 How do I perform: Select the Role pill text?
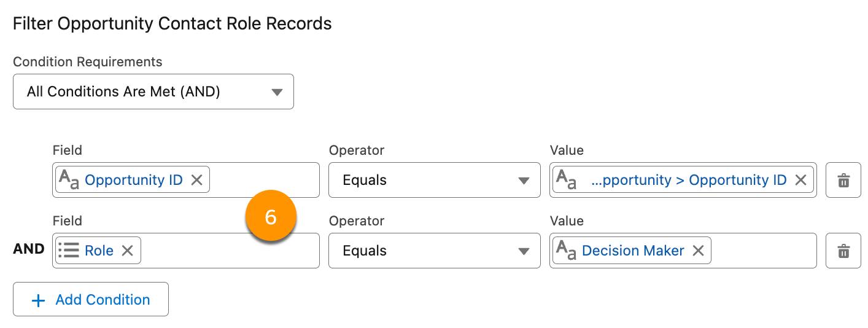(99, 251)
